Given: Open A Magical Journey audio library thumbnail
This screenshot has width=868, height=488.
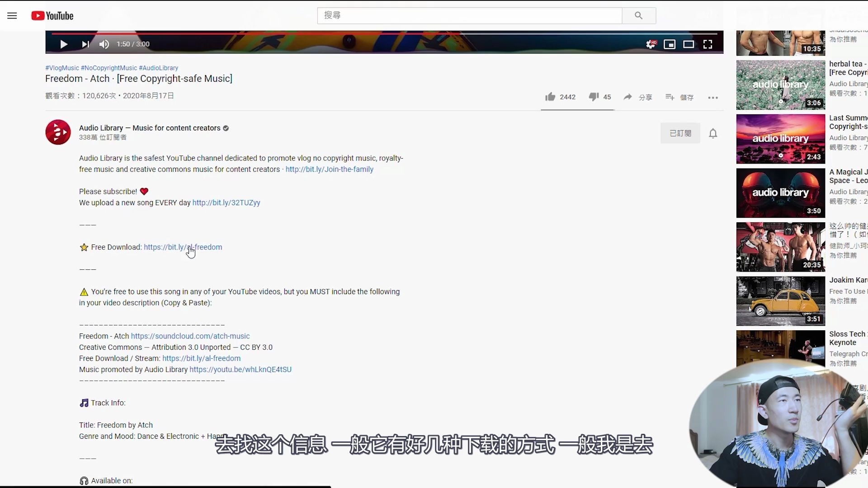Looking at the screenshot, I should [781, 193].
